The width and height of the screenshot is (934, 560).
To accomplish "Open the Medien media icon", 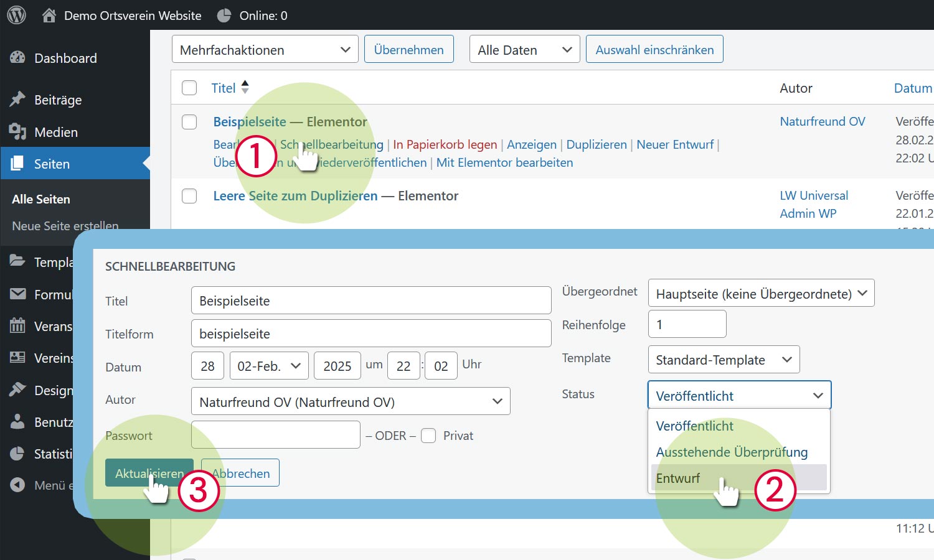I will (x=17, y=132).
